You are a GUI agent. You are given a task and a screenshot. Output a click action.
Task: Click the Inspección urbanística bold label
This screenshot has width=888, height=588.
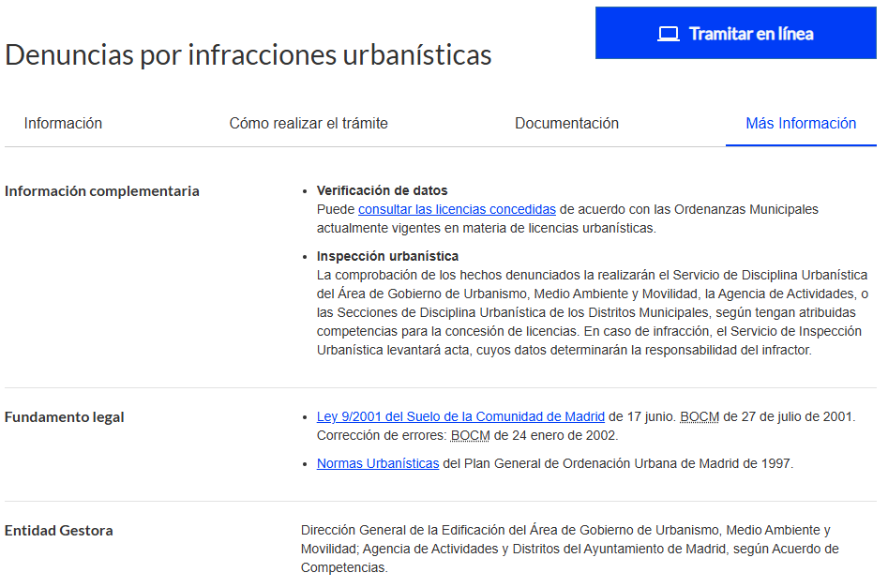point(387,257)
